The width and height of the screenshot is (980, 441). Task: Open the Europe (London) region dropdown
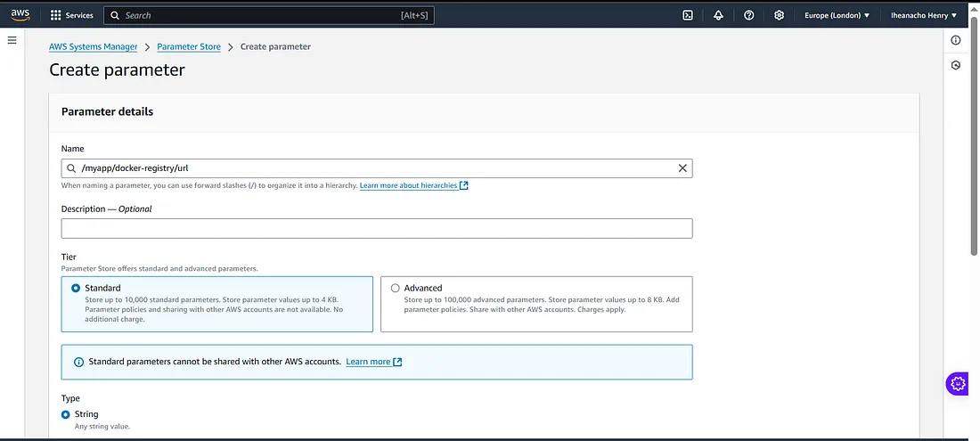[837, 16]
